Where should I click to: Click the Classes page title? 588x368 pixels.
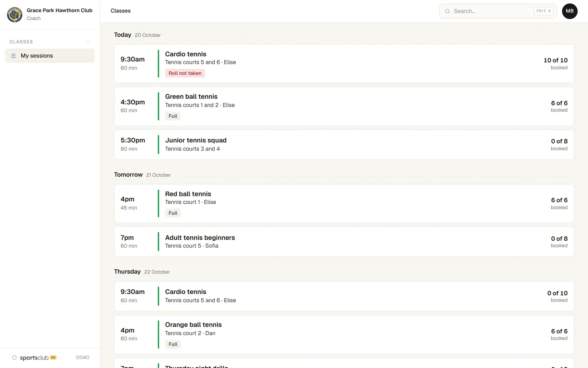click(x=121, y=11)
